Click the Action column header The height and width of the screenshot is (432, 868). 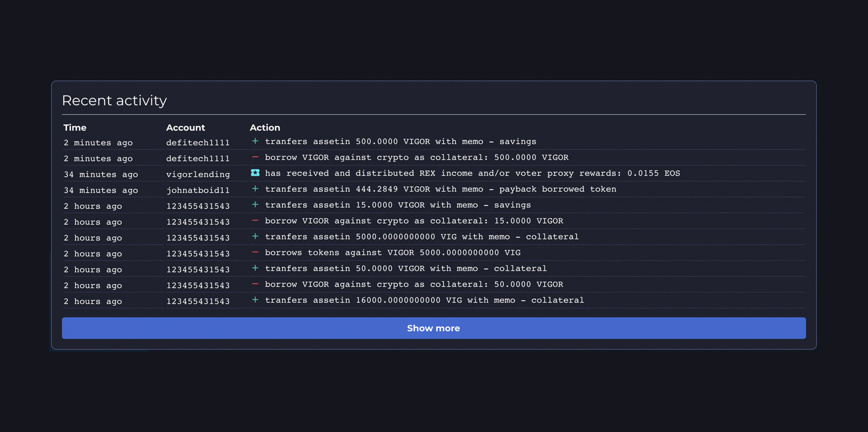click(265, 127)
